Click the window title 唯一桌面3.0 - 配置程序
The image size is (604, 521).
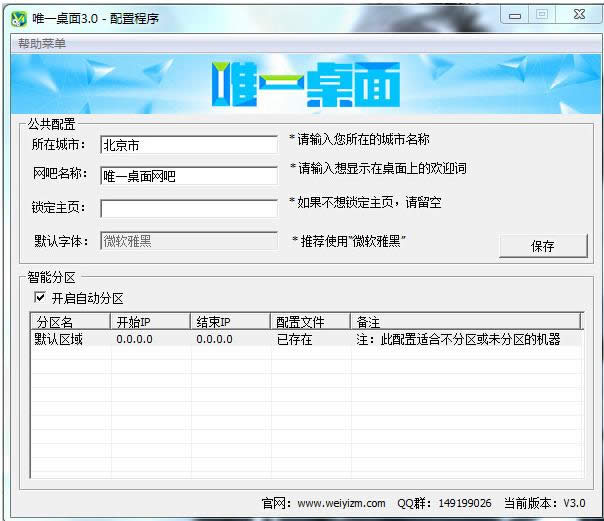click(95, 18)
